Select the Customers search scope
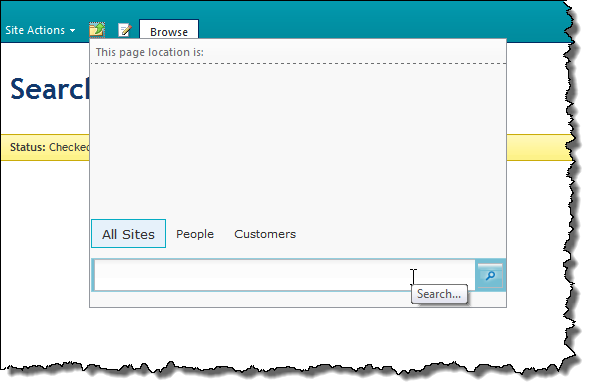This screenshot has height=392, width=594. coord(265,234)
